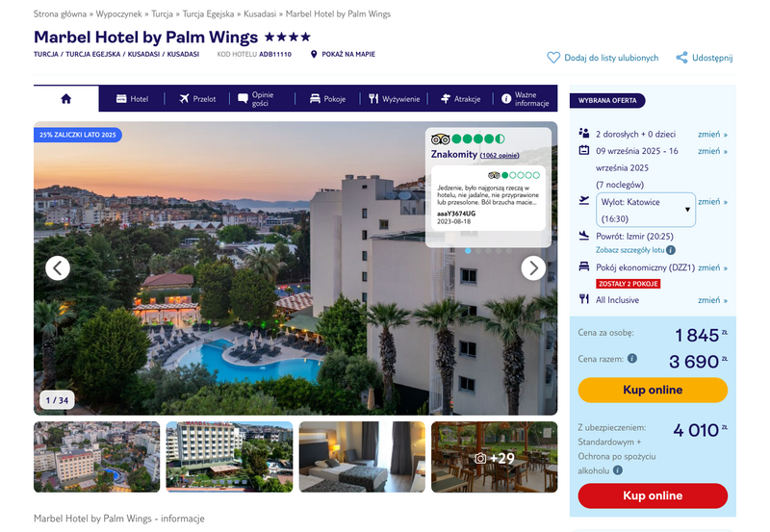Image resolution: width=770 pixels, height=532 pixels.
Task: Show next photo with right arrow
Action: 533,268
